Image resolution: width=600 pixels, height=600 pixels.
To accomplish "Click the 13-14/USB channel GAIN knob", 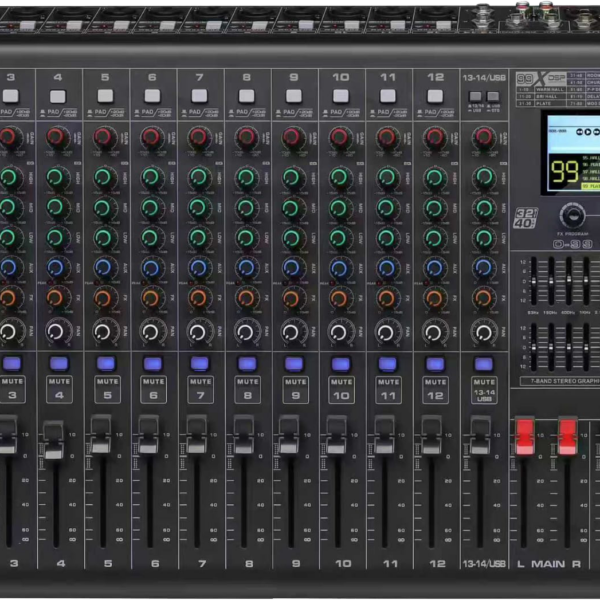I will (x=484, y=137).
